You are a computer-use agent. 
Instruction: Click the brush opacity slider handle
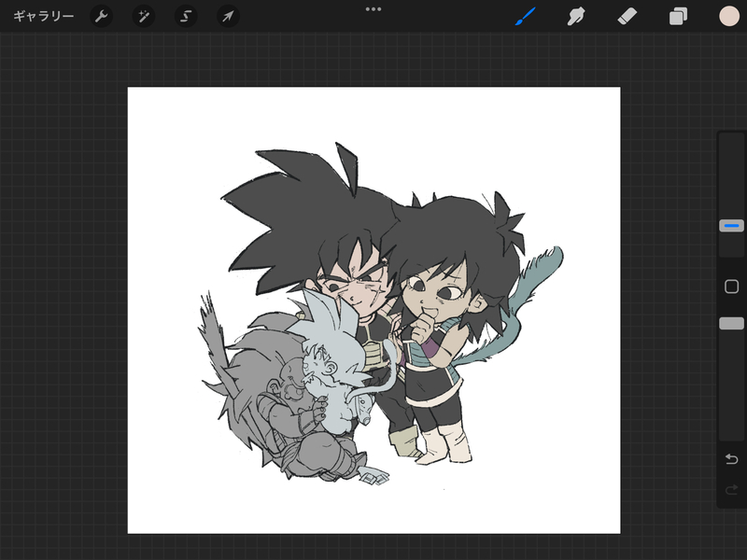coord(731,323)
